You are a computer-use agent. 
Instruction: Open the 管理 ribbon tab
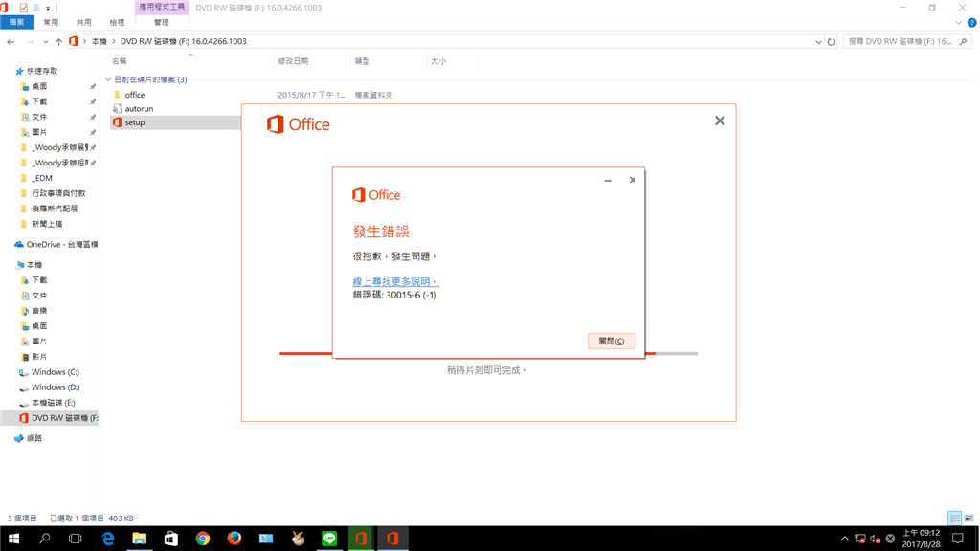161,23
